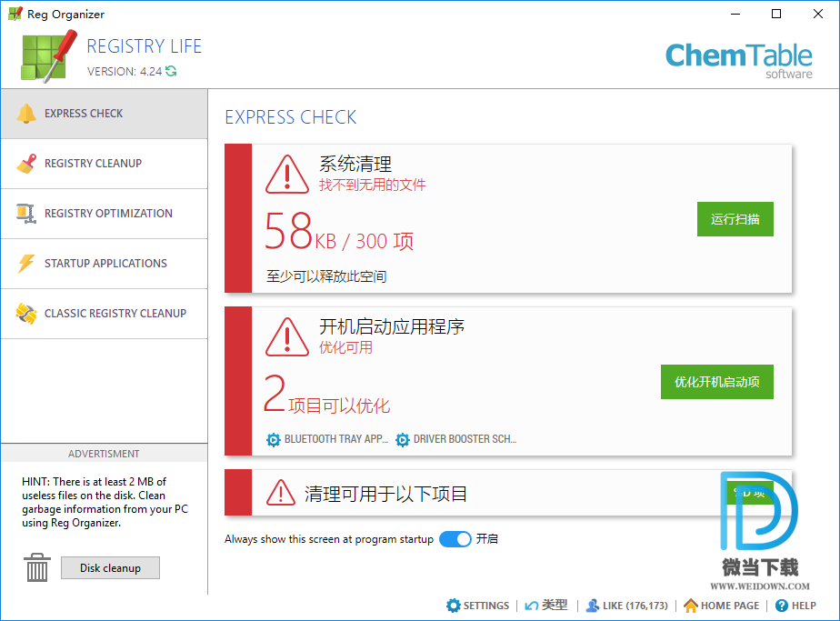This screenshot has height=621, width=840.
Task: Select the Registry Optimization menu item
Action: point(108,214)
